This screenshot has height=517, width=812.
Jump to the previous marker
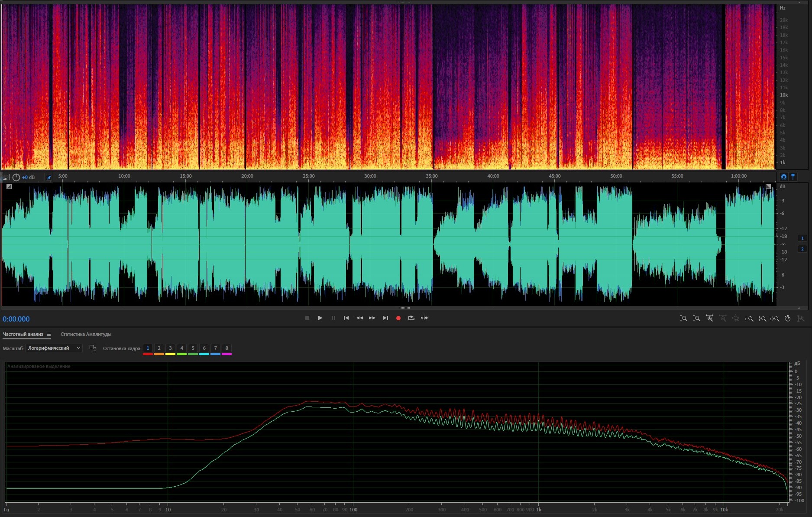pos(346,318)
